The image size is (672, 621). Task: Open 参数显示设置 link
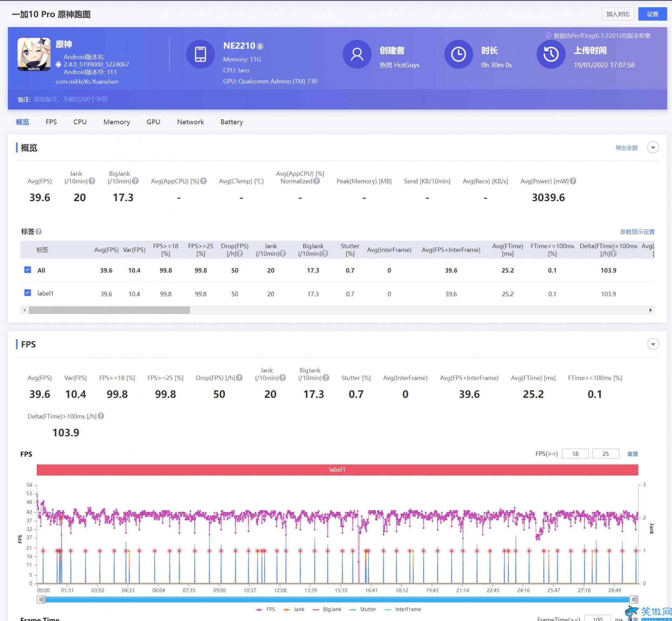[637, 232]
